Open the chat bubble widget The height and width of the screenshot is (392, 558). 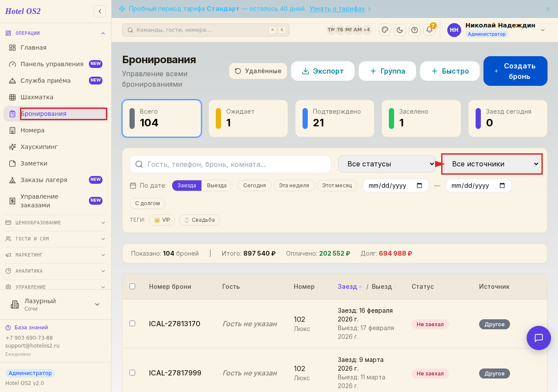pos(539,338)
